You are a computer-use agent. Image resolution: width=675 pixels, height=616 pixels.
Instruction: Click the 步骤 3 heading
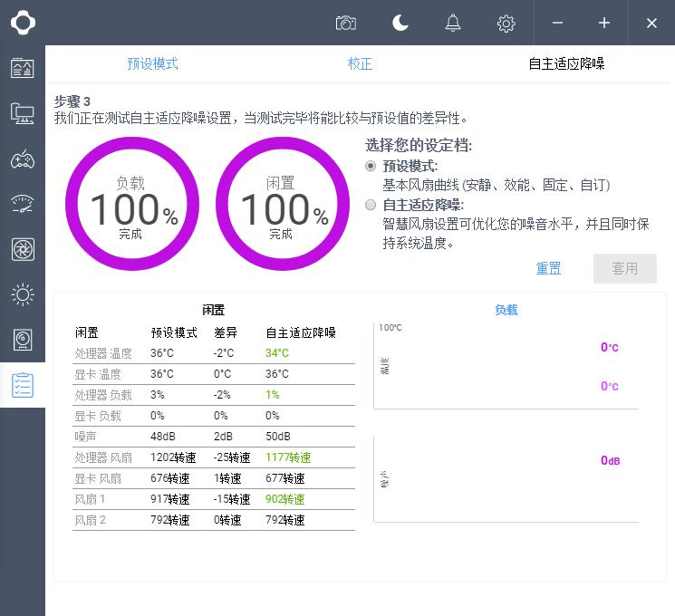click(x=72, y=101)
